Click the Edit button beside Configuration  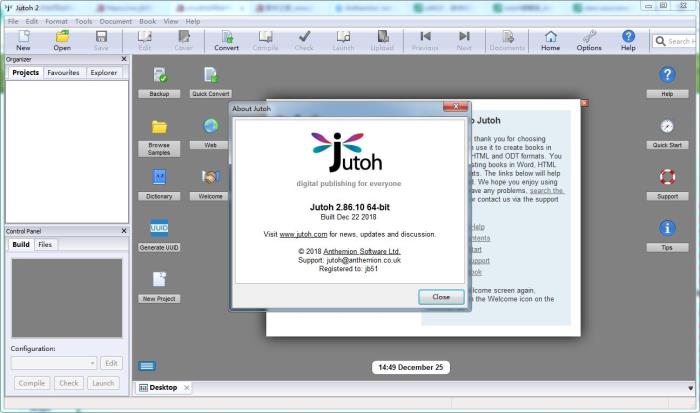pyautogui.click(x=111, y=363)
